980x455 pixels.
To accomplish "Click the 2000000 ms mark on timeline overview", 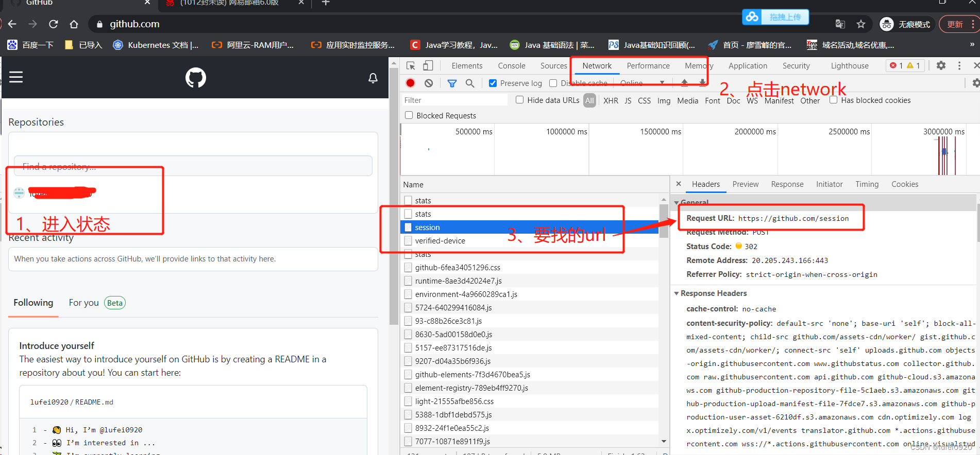I will [755, 132].
